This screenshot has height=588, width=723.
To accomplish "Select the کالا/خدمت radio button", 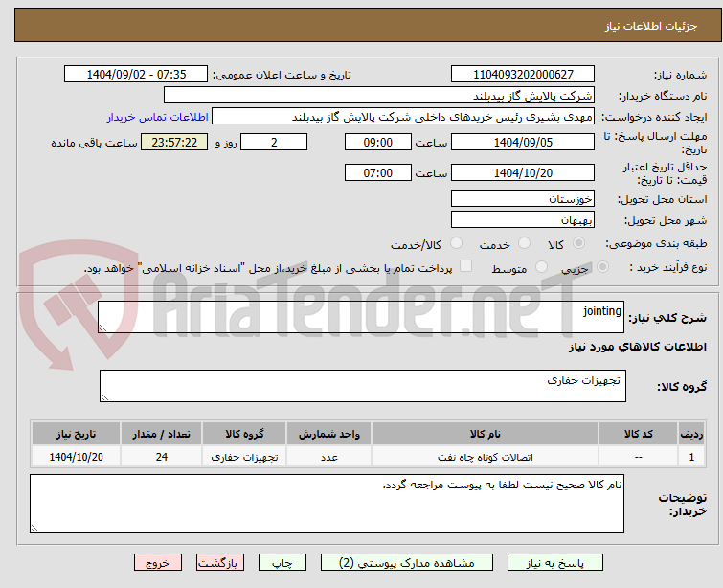I will (456, 243).
